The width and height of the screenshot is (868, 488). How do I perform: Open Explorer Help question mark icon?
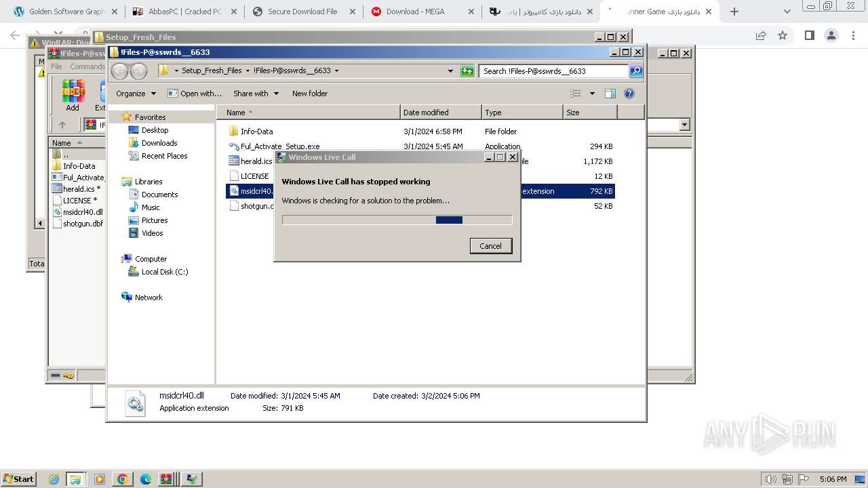(x=629, y=94)
